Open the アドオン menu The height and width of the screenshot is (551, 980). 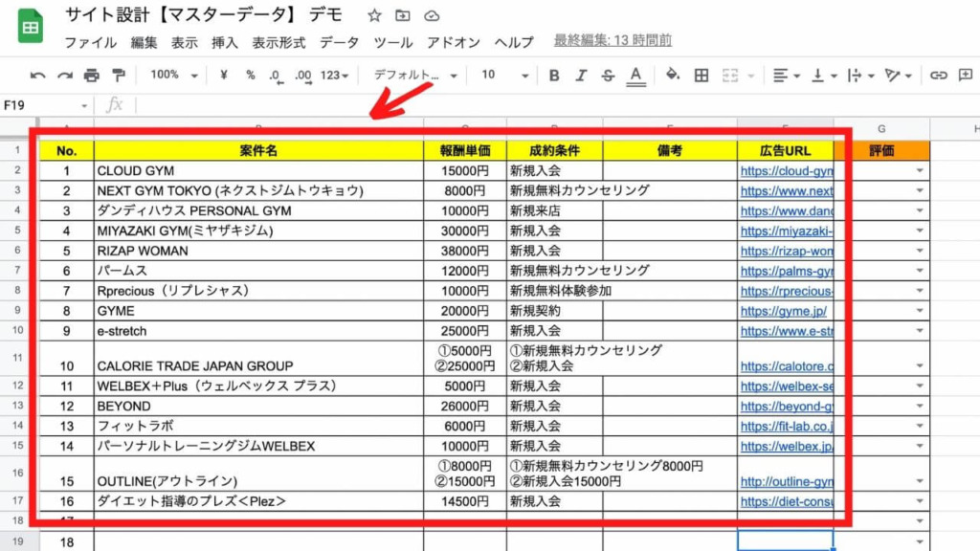454,42
